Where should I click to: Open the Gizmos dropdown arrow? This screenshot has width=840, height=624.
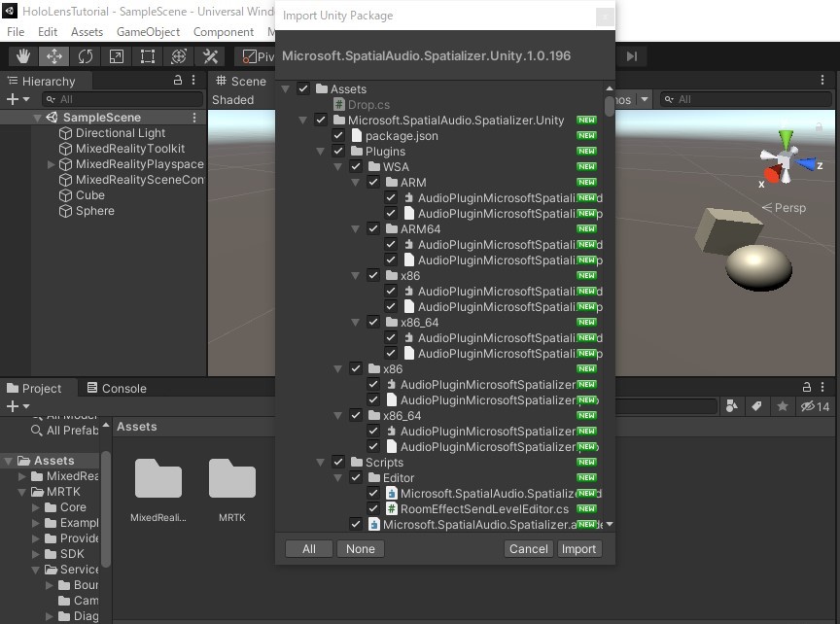(645, 99)
